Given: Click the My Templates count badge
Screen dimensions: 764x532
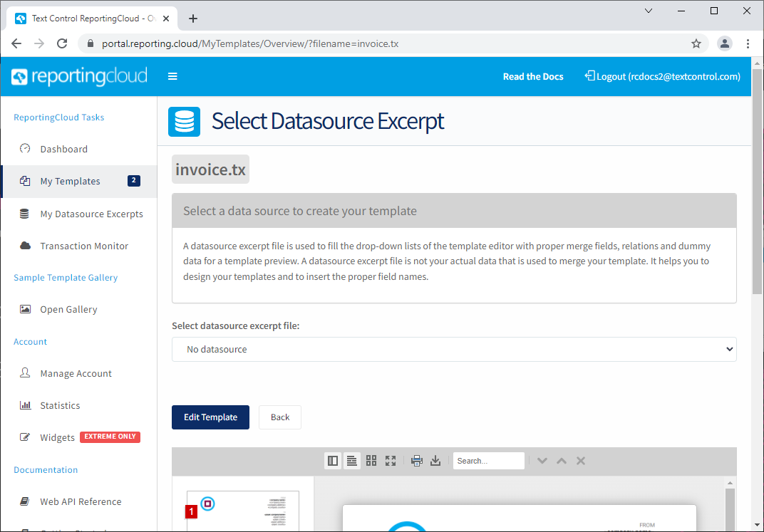Looking at the screenshot, I should (134, 181).
